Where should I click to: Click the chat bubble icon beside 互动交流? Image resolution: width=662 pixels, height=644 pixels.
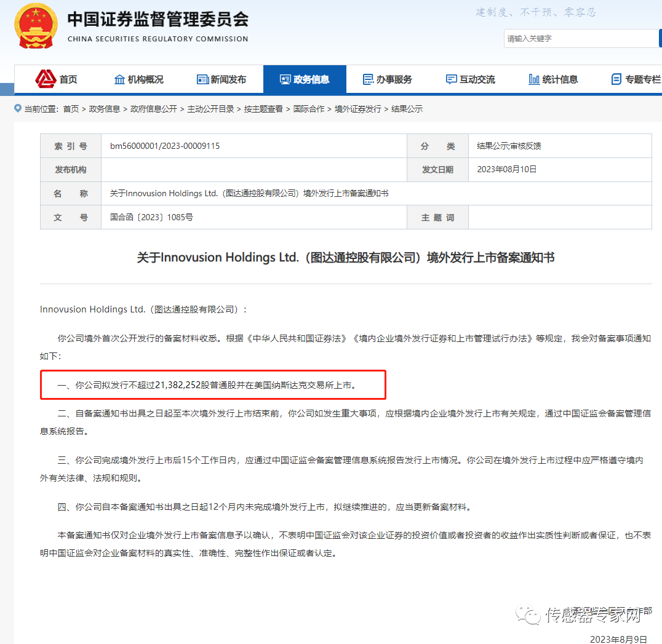(452, 79)
